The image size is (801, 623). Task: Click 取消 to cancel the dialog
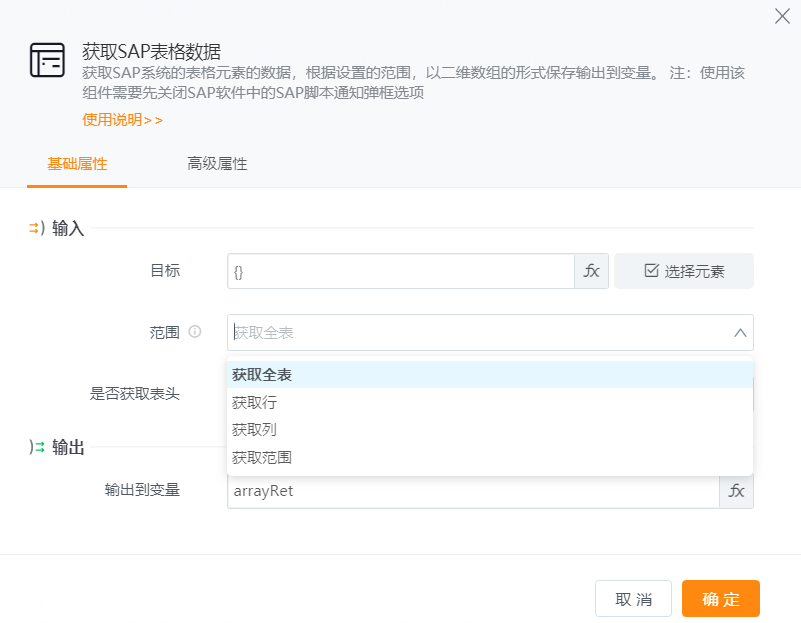(633, 599)
